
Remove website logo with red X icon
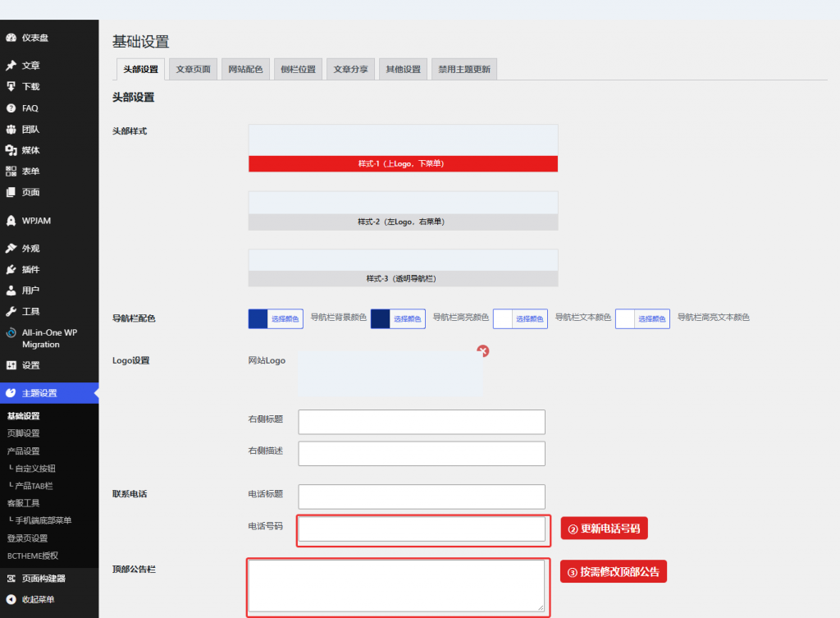[482, 351]
